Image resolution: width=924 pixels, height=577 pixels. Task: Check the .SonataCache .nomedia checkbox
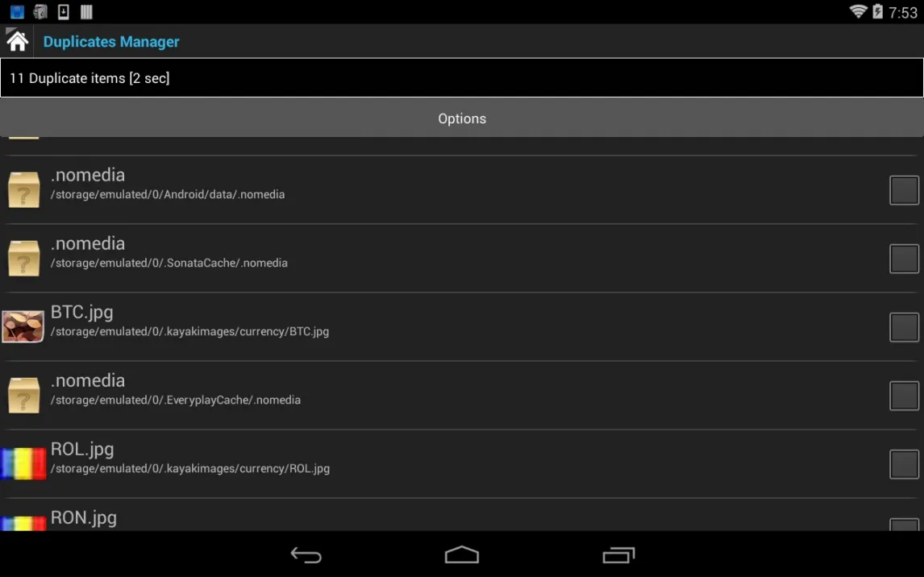(904, 259)
